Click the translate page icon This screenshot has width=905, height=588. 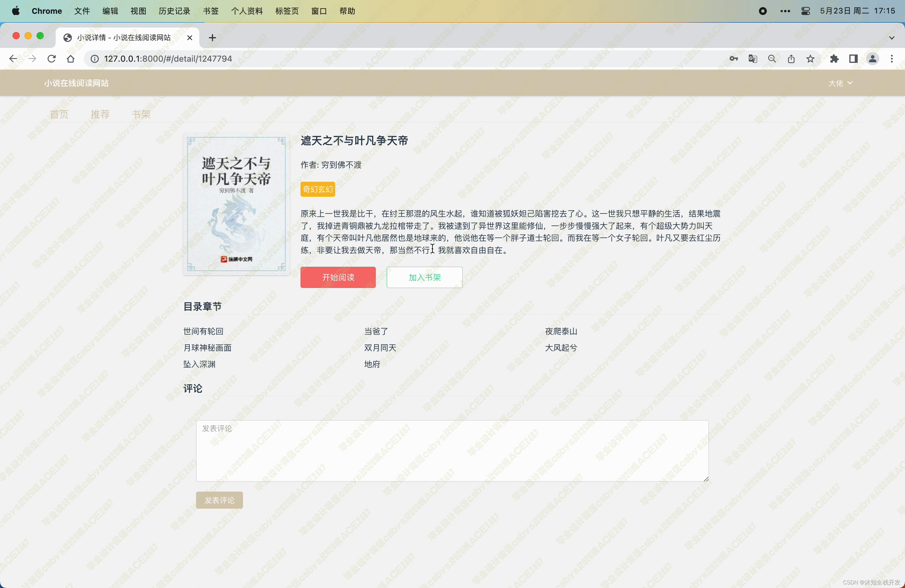coord(752,59)
